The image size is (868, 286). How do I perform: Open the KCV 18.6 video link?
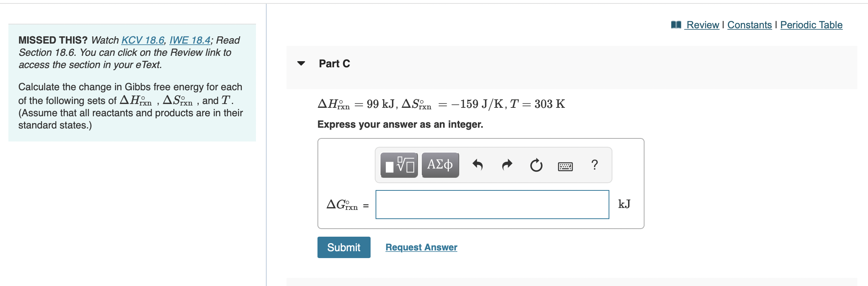coord(142,40)
